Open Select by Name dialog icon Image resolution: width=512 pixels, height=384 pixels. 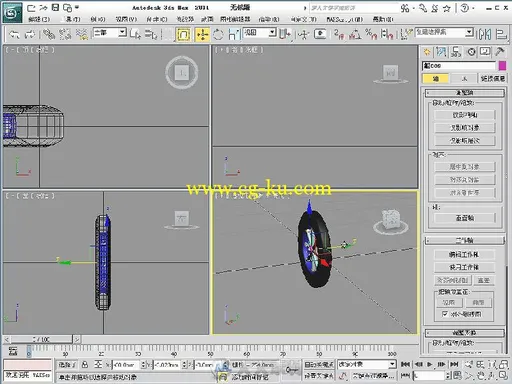click(x=151, y=34)
